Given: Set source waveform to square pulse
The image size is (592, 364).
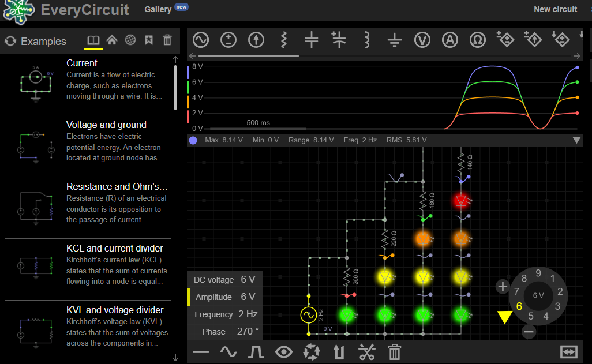Looking at the screenshot, I should click(256, 352).
